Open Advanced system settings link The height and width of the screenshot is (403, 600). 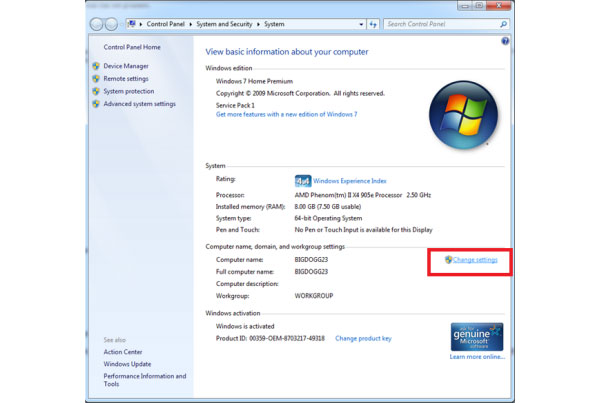click(x=140, y=104)
